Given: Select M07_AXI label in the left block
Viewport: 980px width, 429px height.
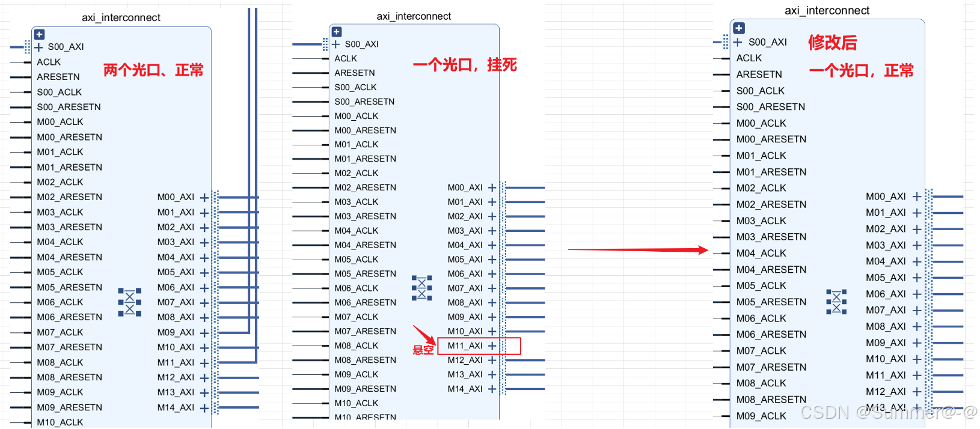Looking at the screenshot, I should (x=176, y=302).
